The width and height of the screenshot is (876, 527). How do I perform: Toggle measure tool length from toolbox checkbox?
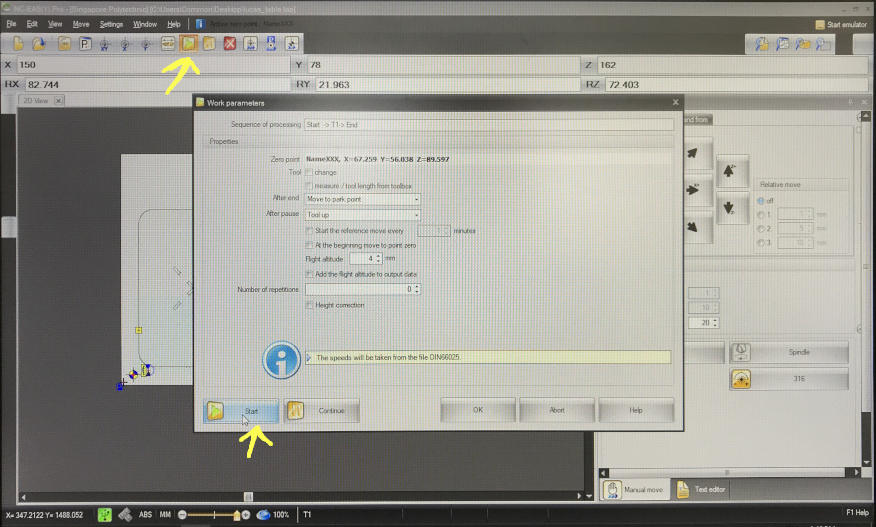click(x=309, y=186)
